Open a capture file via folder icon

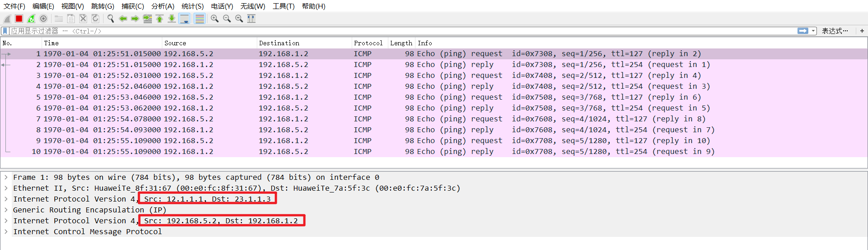59,19
